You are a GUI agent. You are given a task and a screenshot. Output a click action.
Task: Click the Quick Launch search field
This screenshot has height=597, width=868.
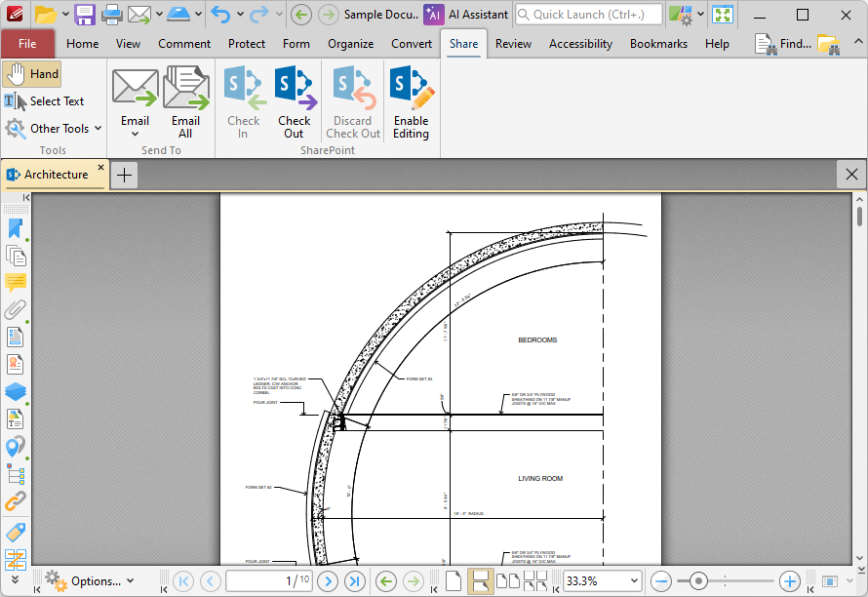coord(588,15)
